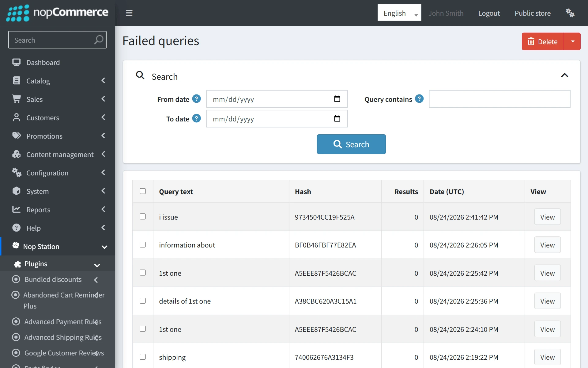View the 'information about' query details

point(547,245)
